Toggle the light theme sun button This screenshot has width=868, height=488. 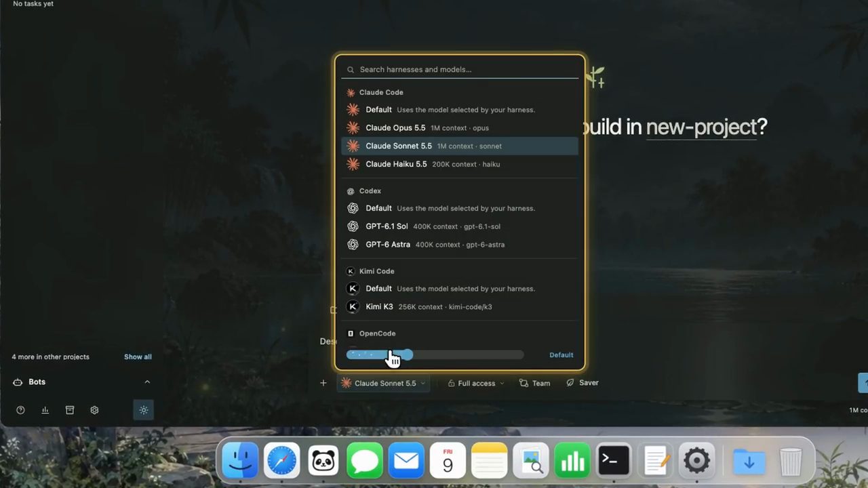point(143,410)
